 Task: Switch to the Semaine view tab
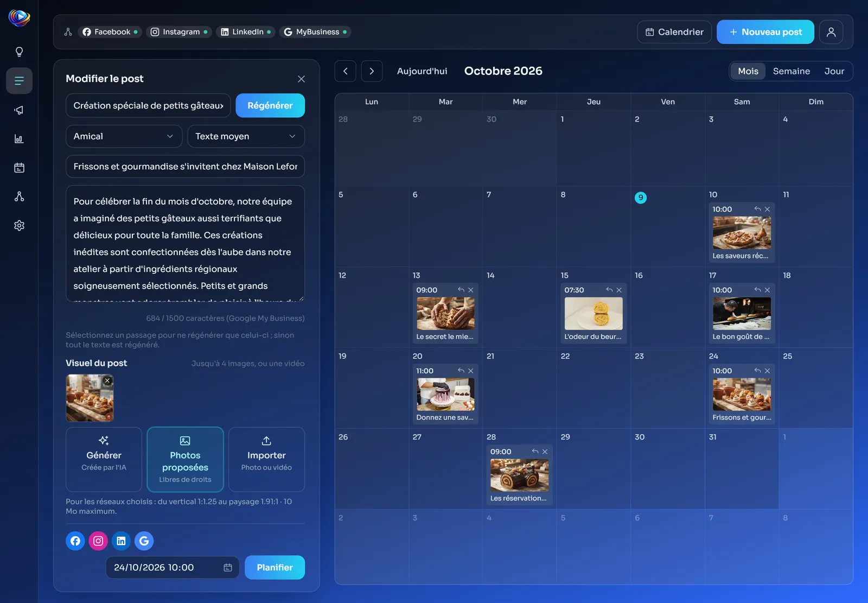pos(791,71)
